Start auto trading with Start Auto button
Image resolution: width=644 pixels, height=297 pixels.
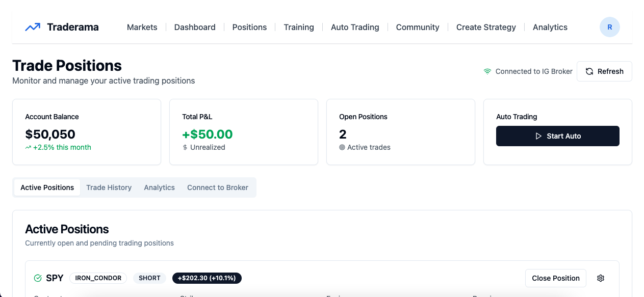[x=558, y=136]
